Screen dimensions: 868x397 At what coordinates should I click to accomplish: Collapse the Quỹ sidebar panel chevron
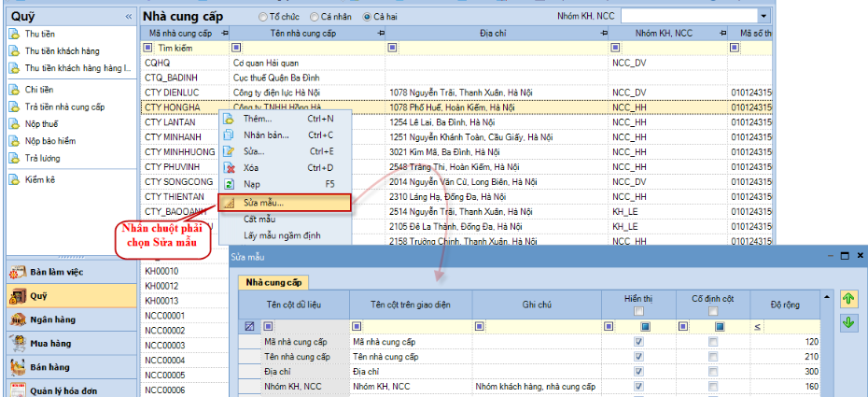click(x=128, y=16)
